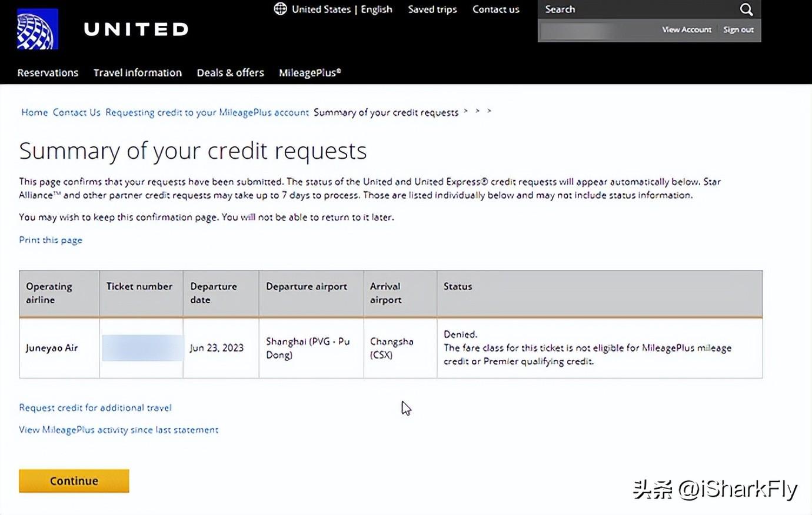Click the search magnifier icon

(746, 9)
